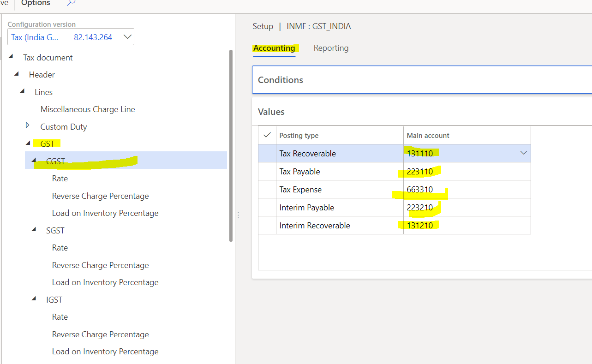Select Miscellaneous Charge Line in the tree
Screen dimensions: 592x364
88,109
